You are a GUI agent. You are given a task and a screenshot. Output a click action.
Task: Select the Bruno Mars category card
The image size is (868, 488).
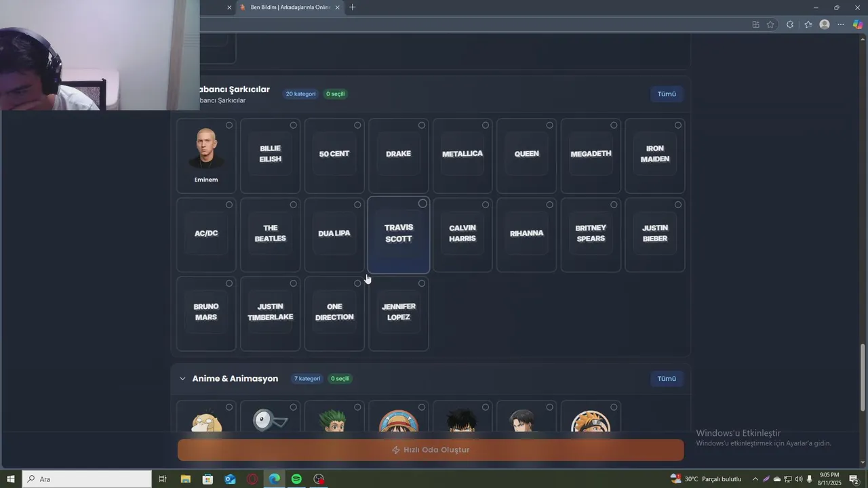[x=206, y=313]
